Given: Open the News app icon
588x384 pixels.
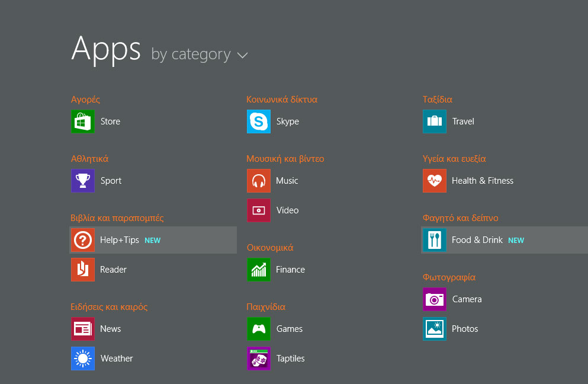Looking at the screenshot, I should (83, 329).
